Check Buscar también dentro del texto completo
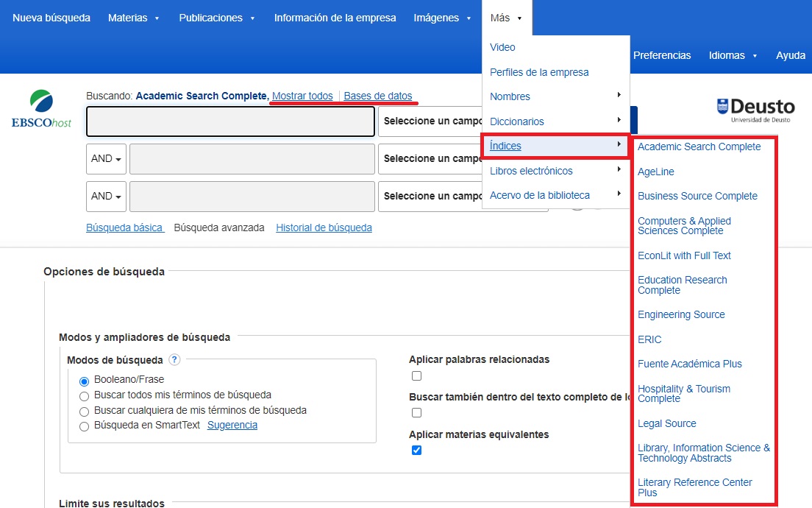This screenshot has height=508, width=812. click(416, 412)
